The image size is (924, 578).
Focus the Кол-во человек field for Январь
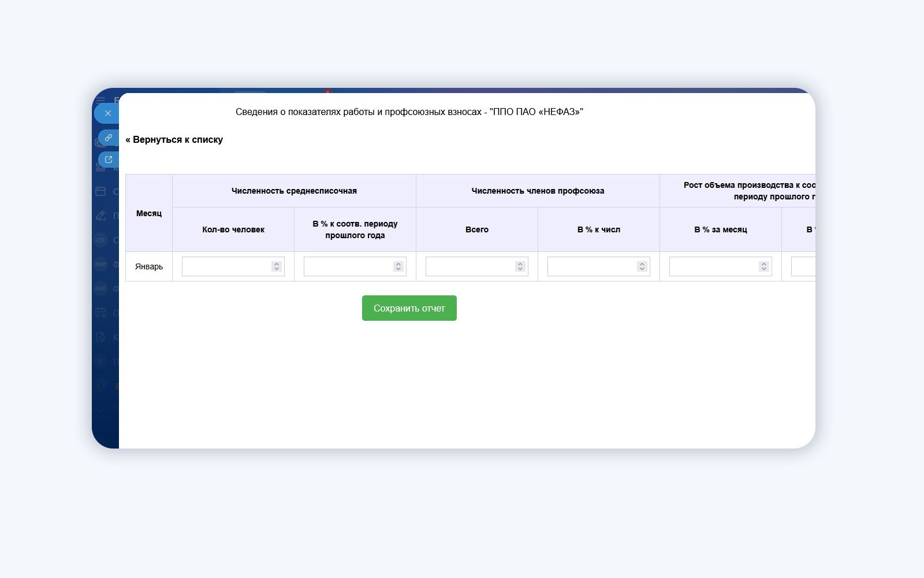(233, 266)
